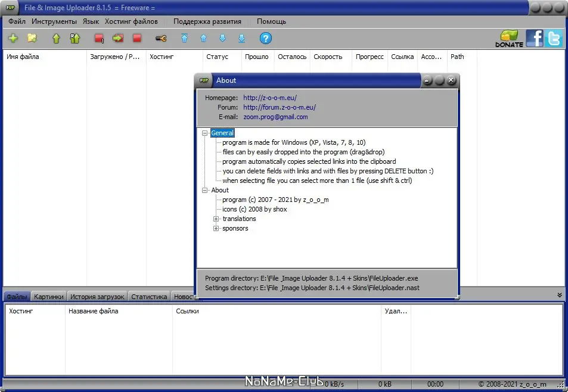The image size is (568, 392).
Task: Click the Статус column header
Action: (222, 57)
